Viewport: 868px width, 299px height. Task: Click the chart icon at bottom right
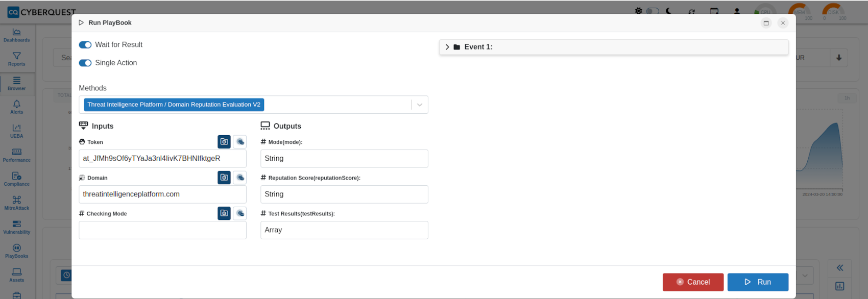point(840,286)
